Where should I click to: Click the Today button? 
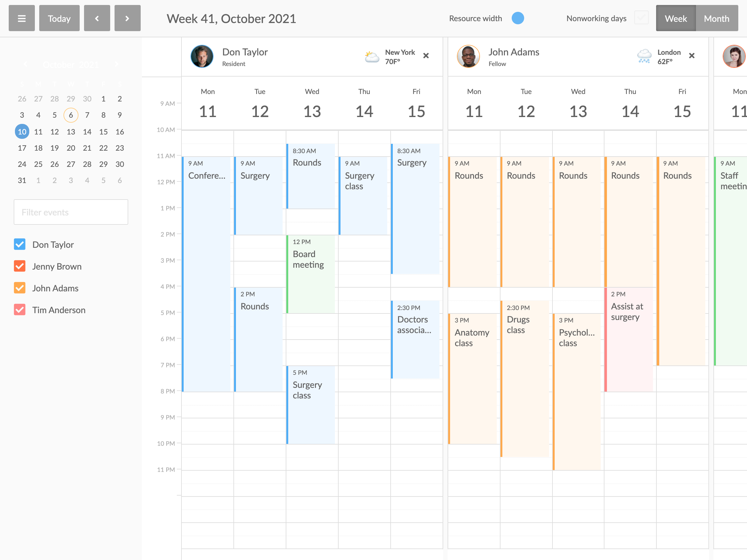59,18
